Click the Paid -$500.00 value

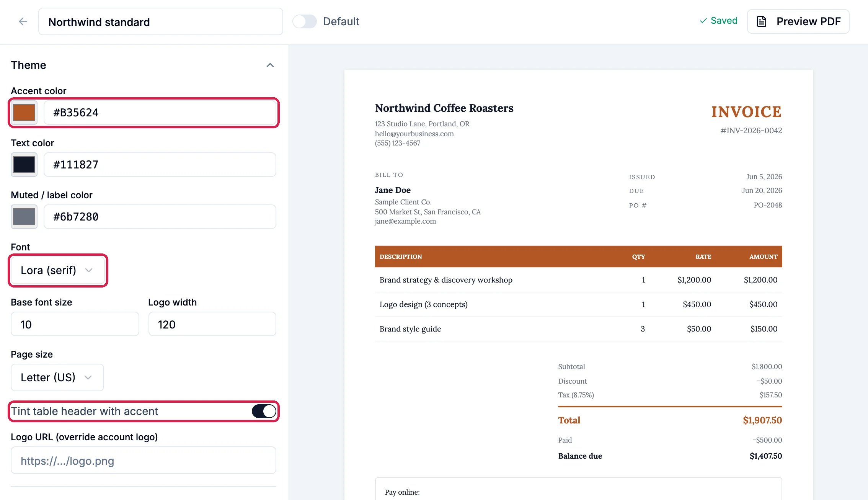[767, 440]
